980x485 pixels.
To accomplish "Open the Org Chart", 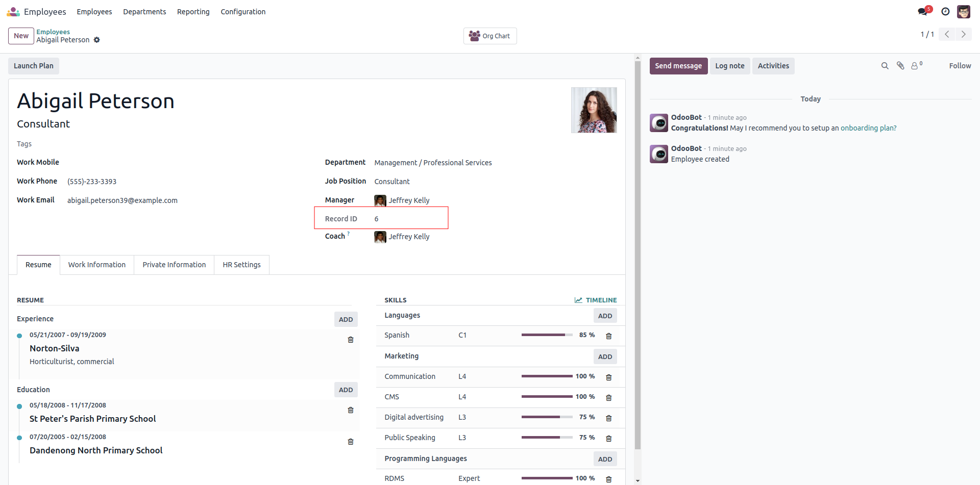I will [490, 36].
